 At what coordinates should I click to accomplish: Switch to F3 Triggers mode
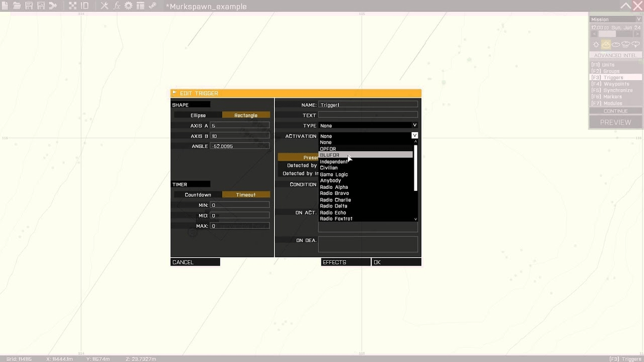click(616, 78)
